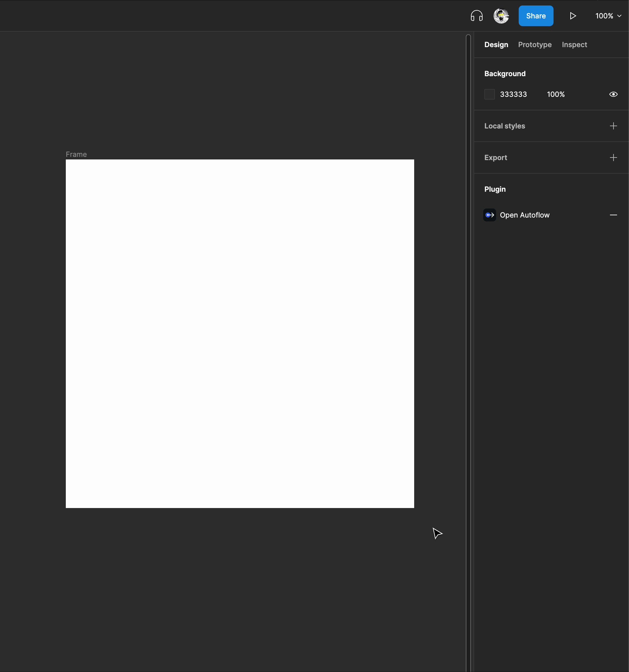Add a local style with plus icon
Screen dimensions: 629x672
pyautogui.click(x=614, y=126)
